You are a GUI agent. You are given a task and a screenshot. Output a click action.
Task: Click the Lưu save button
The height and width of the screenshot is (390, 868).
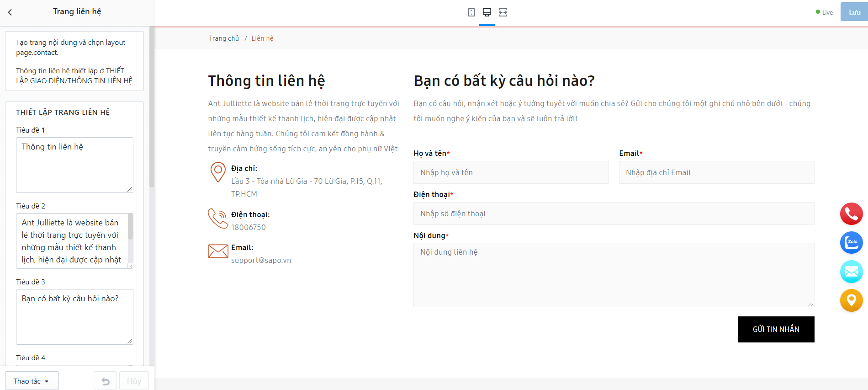(854, 12)
